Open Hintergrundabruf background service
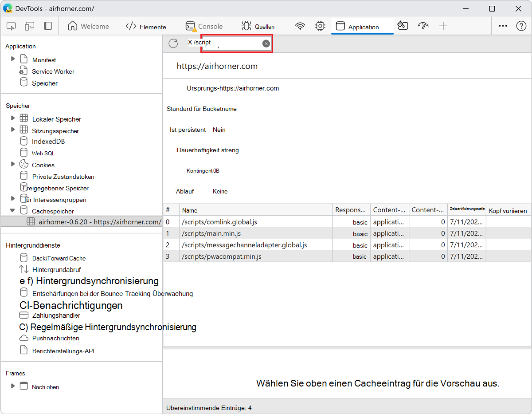Viewport: 532px width, 414px height. 56,269
